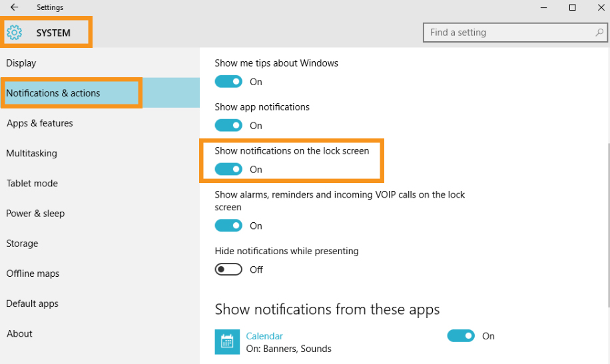The width and height of the screenshot is (610, 364).
Task: Open Storage settings
Action: pos(100,244)
